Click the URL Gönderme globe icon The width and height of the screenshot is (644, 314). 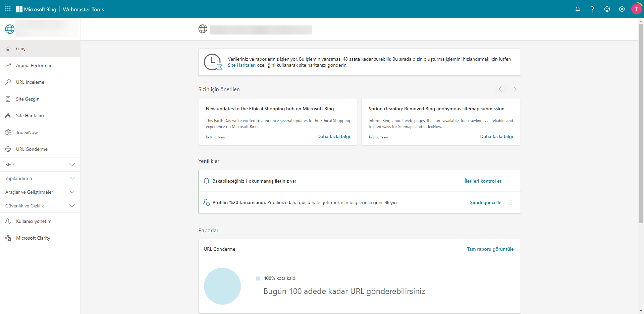pyautogui.click(x=8, y=149)
